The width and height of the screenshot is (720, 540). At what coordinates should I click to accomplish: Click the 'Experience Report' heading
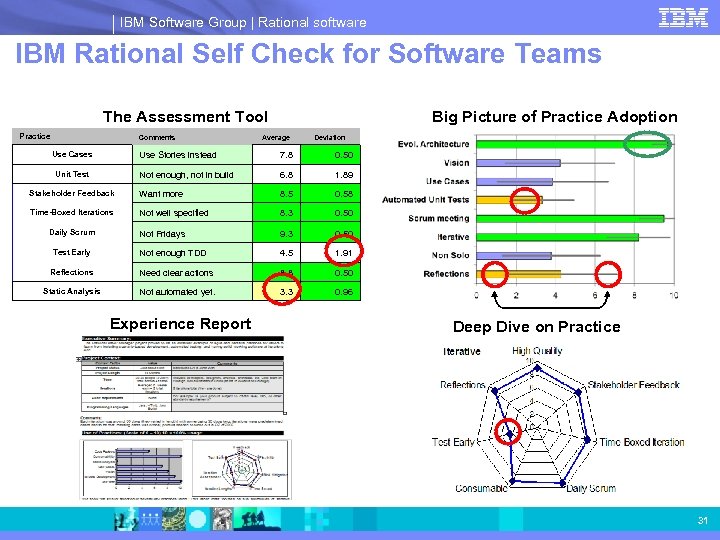[x=180, y=324]
